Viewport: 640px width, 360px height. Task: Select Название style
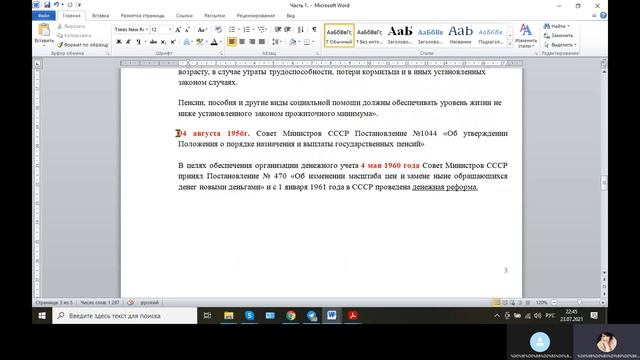pyautogui.click(x=460, y=36)
